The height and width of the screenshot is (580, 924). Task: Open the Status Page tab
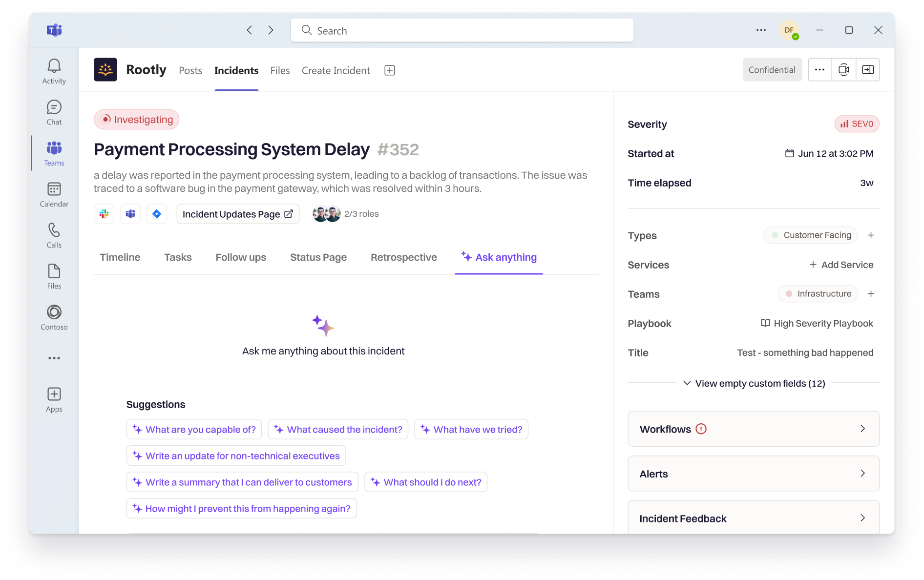tap(318, 257)
